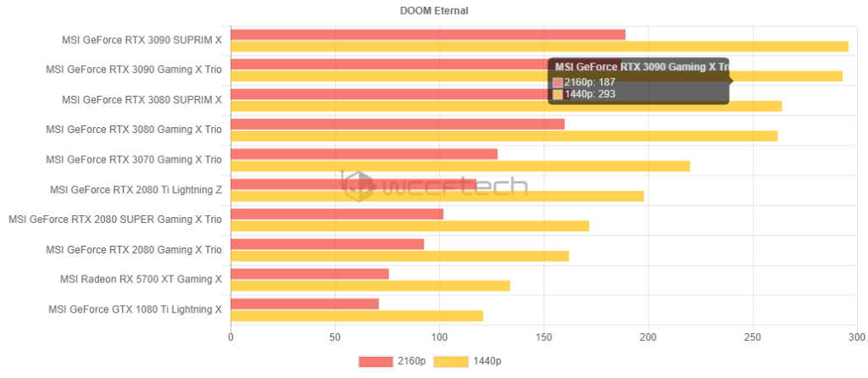Select RTX 2080 Gaming X Trio 1440p bar
Screen dimensions: 868x378
point(399,256)
